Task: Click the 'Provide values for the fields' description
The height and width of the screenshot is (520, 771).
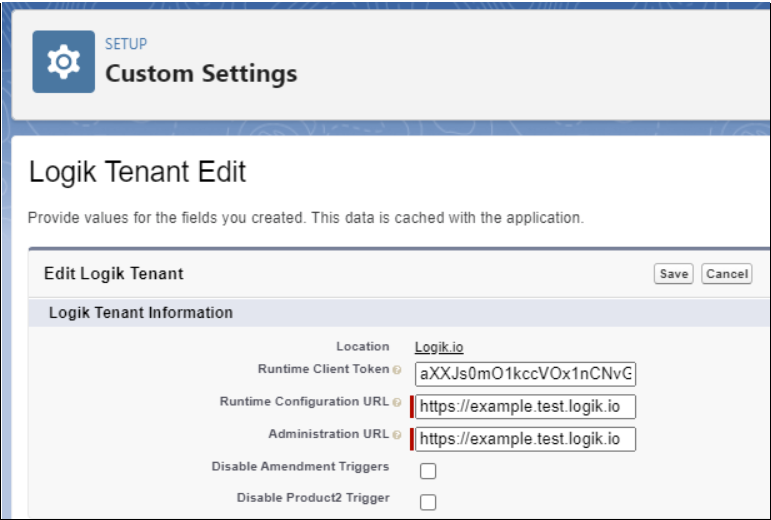Action: coord(306,217)
